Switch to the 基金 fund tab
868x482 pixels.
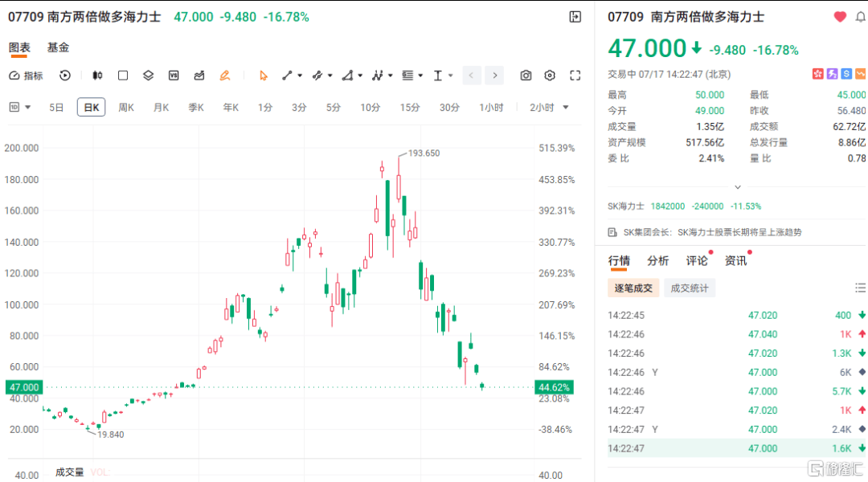[58, 47]
